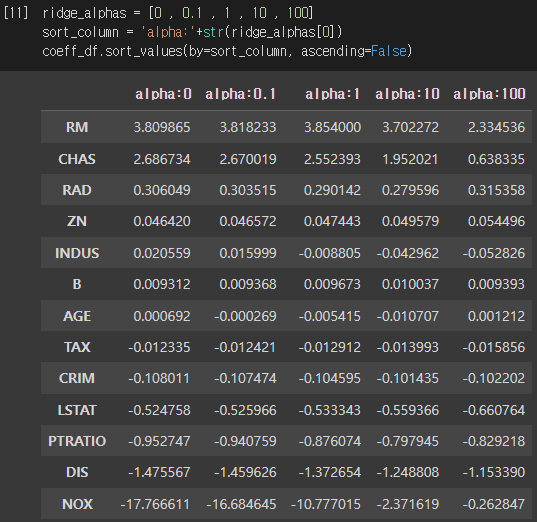
Task: Click the cell execution count [11]
Action: [16, 13]
